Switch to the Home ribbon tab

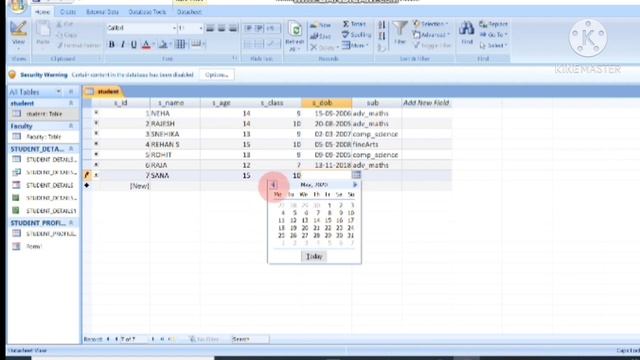point(42,12)
